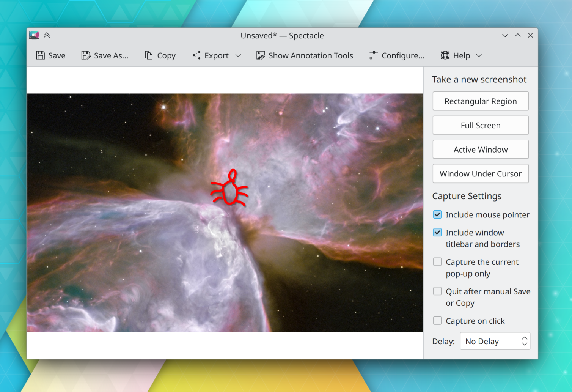Click the roll-up shade arrow in the titlebar
Screen dimensions: 572x392
[47, 35]
